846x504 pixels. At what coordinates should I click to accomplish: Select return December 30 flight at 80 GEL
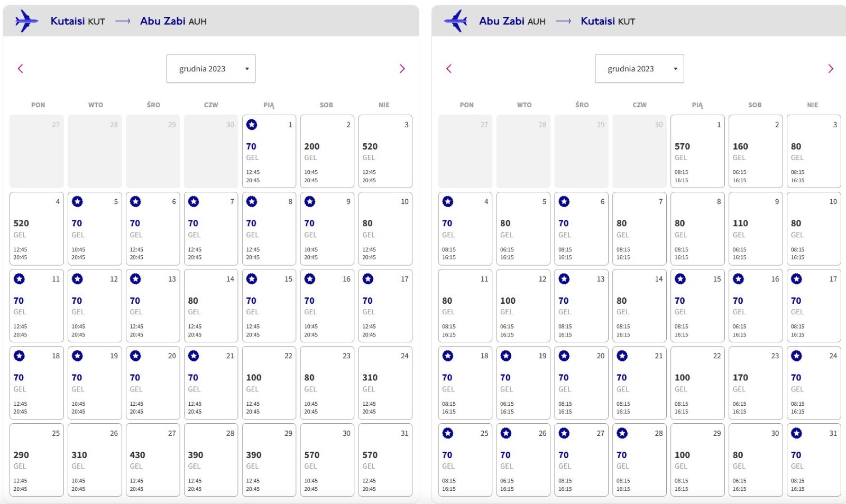(756, 460)
